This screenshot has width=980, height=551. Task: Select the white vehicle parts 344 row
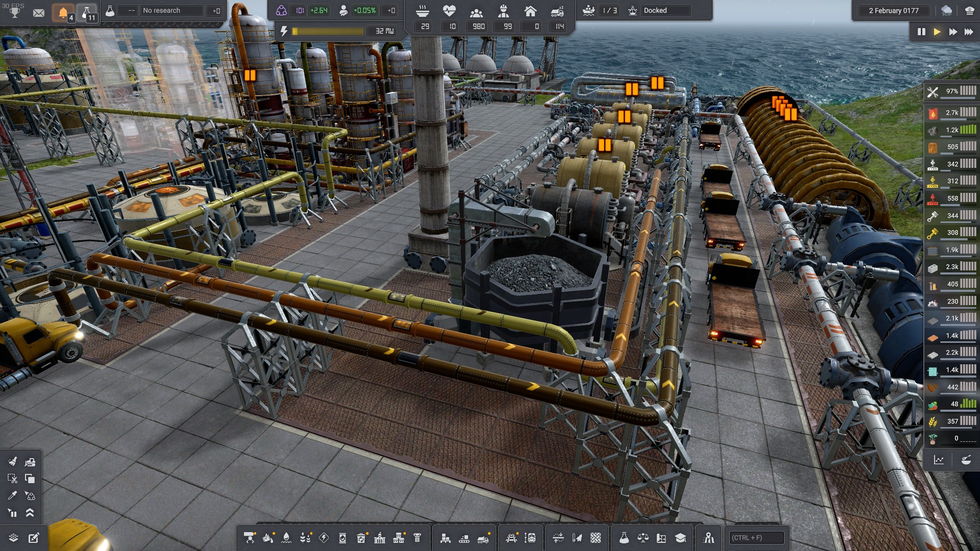tap(952, 216)
